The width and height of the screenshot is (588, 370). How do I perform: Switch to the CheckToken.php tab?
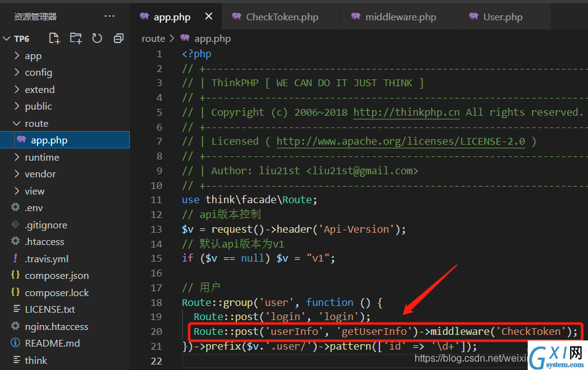coord(281,17)
